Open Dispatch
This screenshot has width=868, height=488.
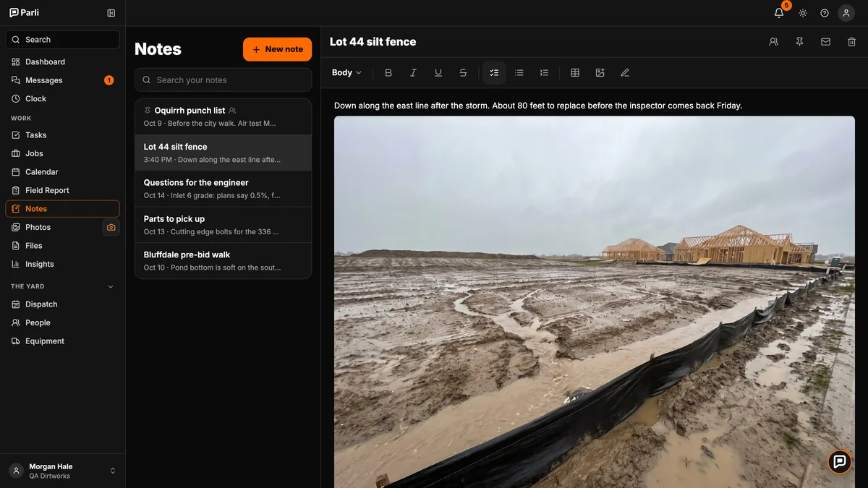coord(63,304)
